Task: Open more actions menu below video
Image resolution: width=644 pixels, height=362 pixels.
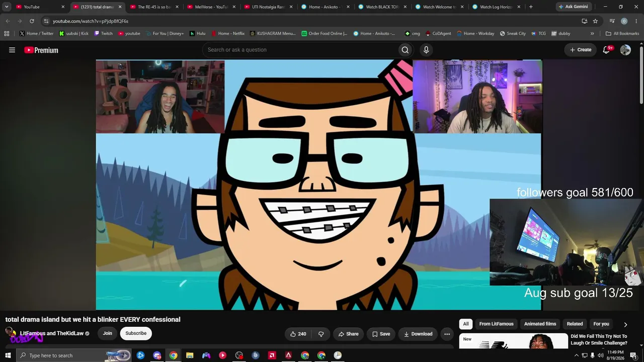Action: (447, 334)
